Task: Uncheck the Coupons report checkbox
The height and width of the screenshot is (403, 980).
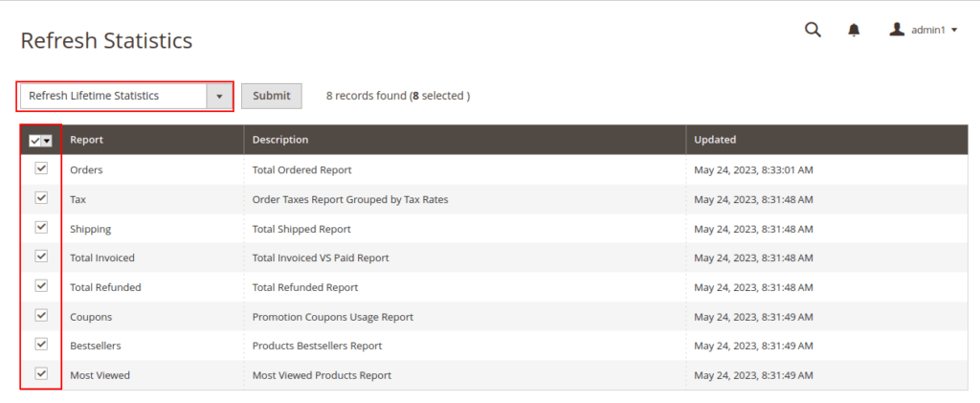Action: pyautogui.click(x=41, y=315)
